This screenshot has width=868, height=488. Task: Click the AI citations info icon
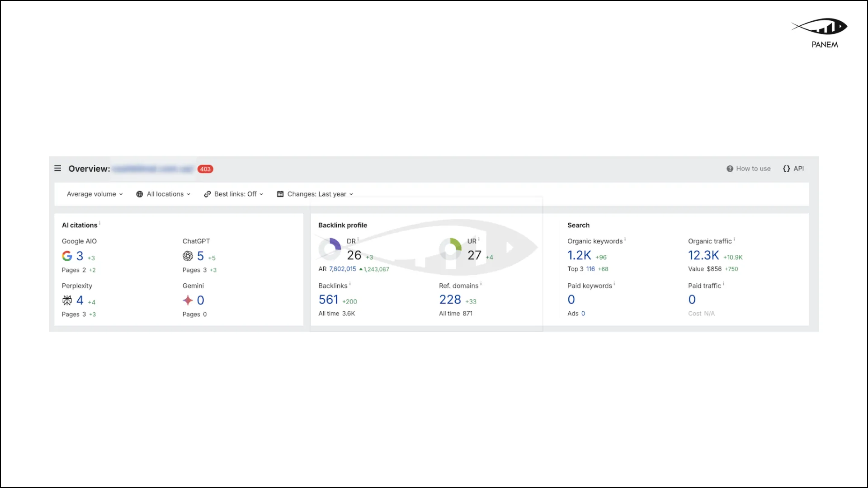click(100, 223)
